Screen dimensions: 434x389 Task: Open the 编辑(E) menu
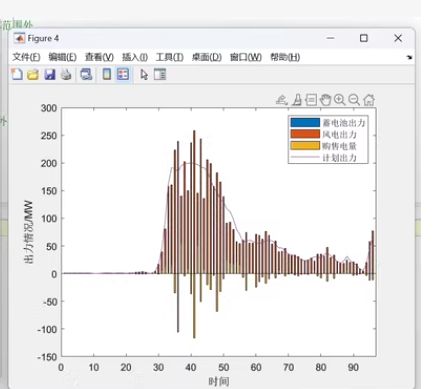62,57
